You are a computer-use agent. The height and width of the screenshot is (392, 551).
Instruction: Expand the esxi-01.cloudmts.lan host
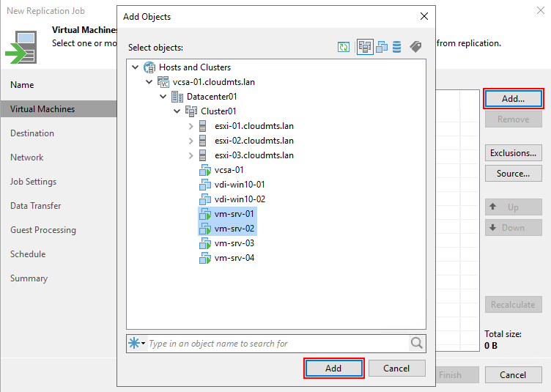191,126
